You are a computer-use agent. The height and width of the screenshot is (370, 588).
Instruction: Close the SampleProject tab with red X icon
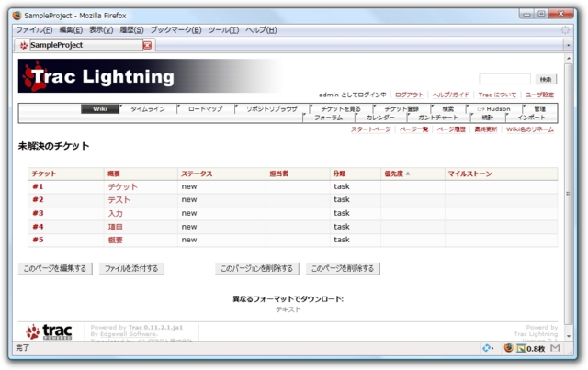pos(147,45)
